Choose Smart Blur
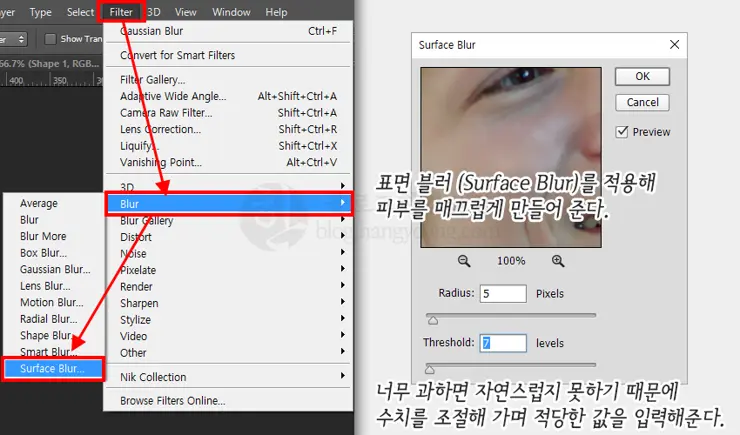Screen dimensions: 740x435 (53, 352)
